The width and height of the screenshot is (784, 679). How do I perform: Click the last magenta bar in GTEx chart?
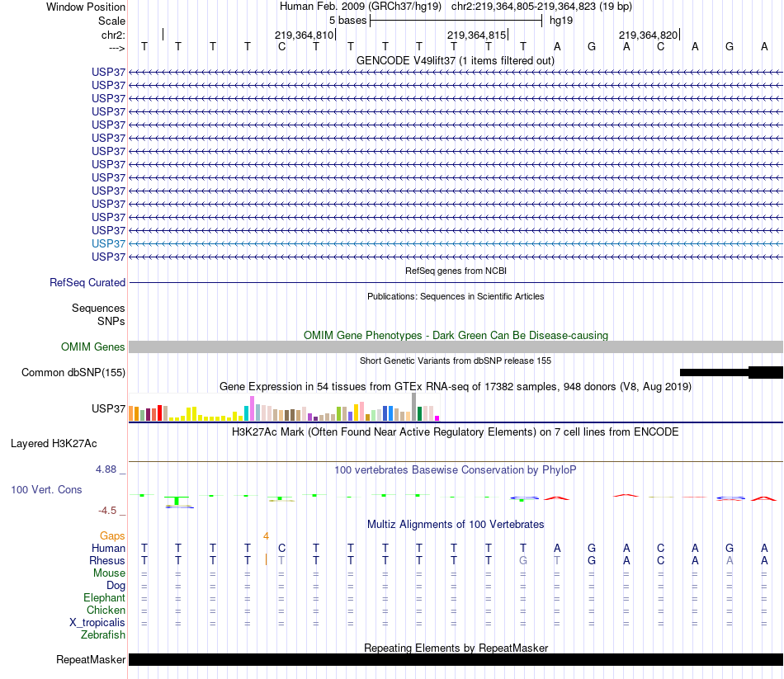[x=437, y=418]
